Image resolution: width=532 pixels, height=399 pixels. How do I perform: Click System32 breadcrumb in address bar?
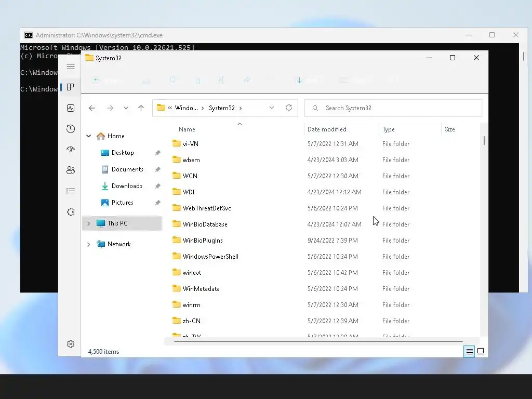tap(221, 108)
